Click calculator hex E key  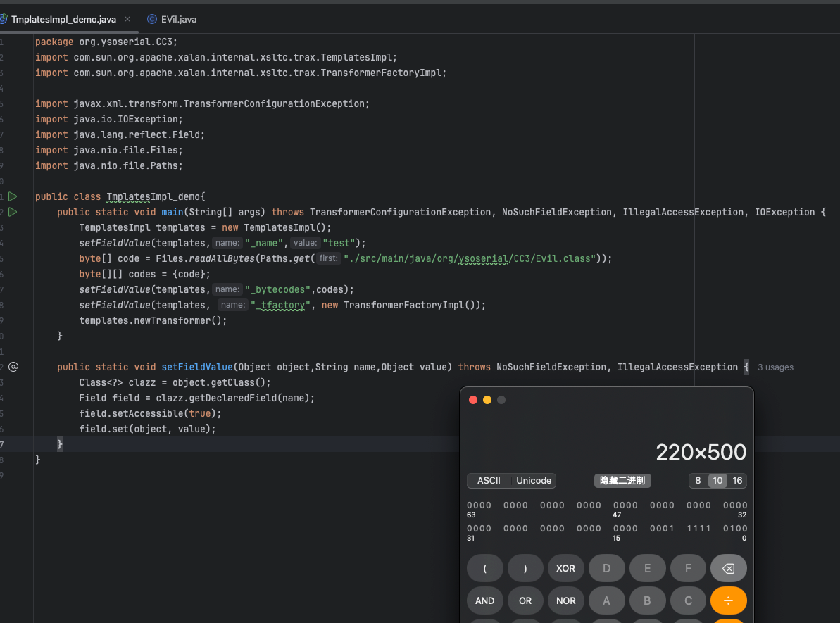click(647, 568)
